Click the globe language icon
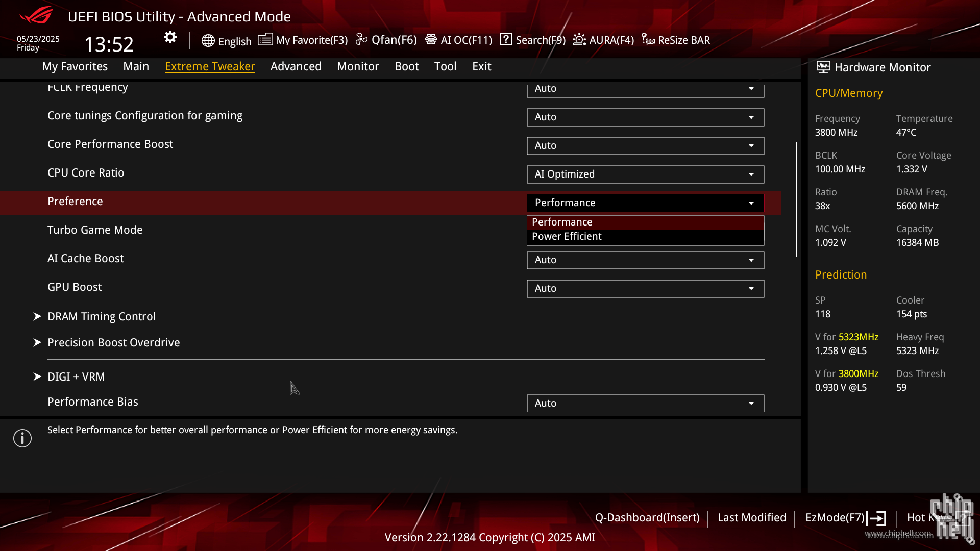Screen dimensions: 980x551 tap(208, 41)
